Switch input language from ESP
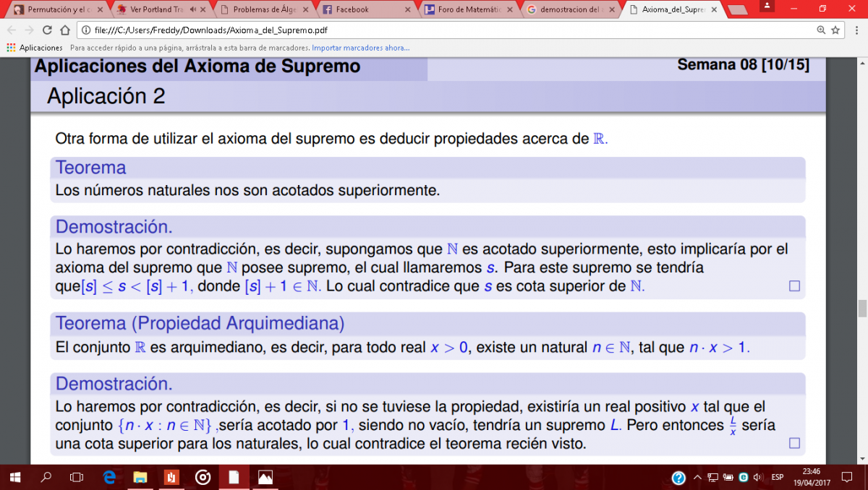This screenshot has width=868, height=490. pyautogui.click(x=778, y=477)
